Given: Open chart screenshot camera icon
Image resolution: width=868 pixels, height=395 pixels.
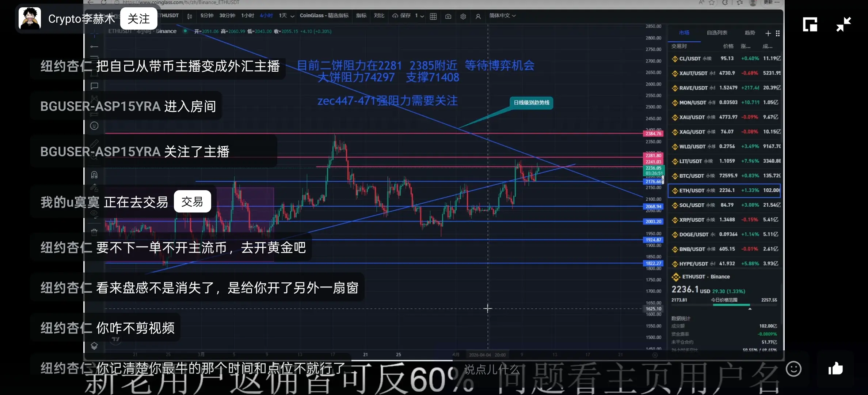Looking at the screenshot, I should pos(448,16).
